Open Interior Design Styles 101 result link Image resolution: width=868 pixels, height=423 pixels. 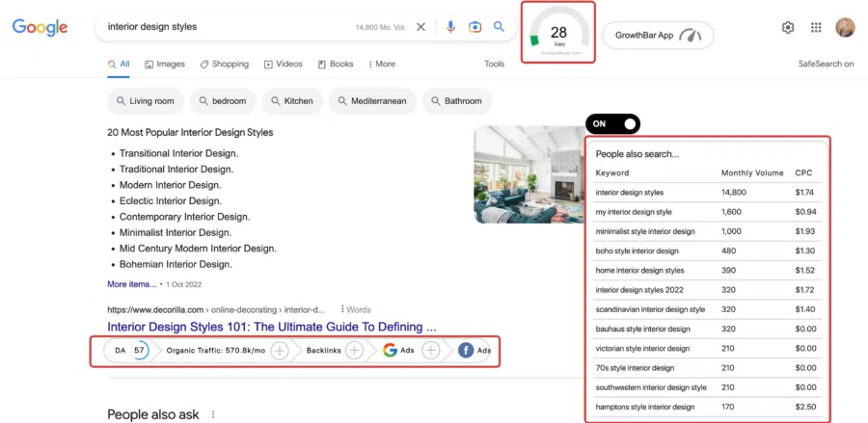pos(272,327)
